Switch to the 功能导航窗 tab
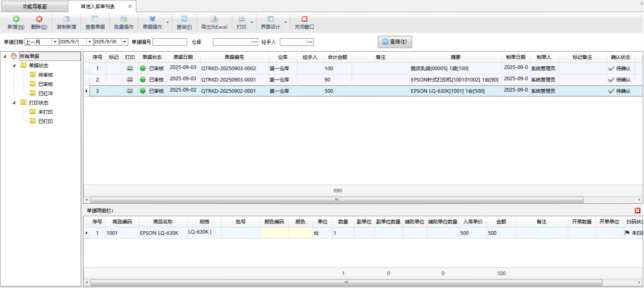644x288 pixels. click(x=34, y=6)
